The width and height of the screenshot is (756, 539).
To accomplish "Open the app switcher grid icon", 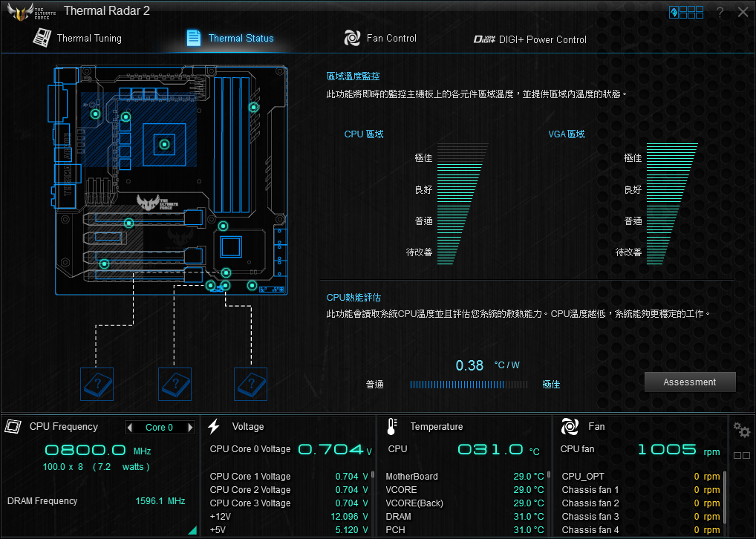I will coord(685,12).
